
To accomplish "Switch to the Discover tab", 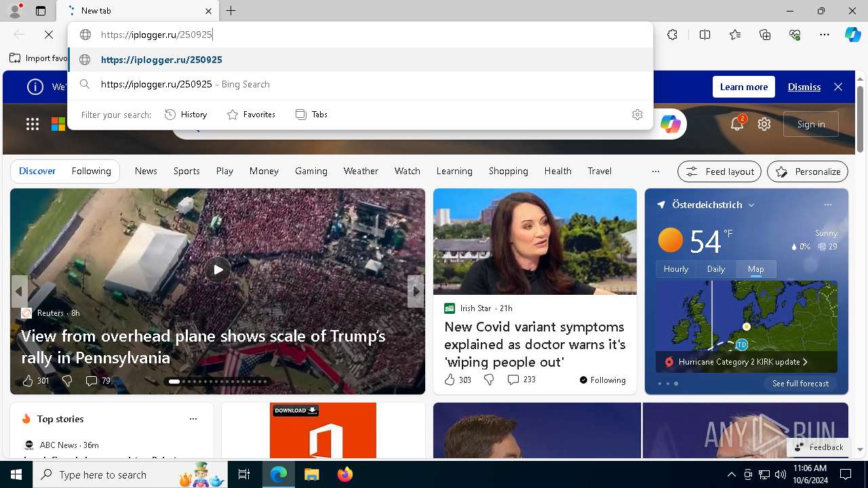I will 37,171.
